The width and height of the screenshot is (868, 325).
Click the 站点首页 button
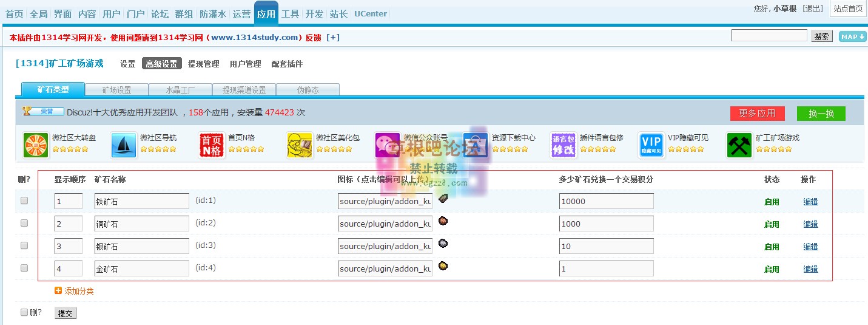click(848, 9)
